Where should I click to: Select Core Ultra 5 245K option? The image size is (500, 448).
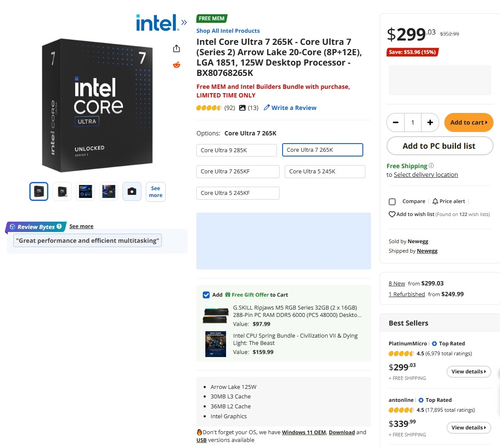tap(325, 171)
